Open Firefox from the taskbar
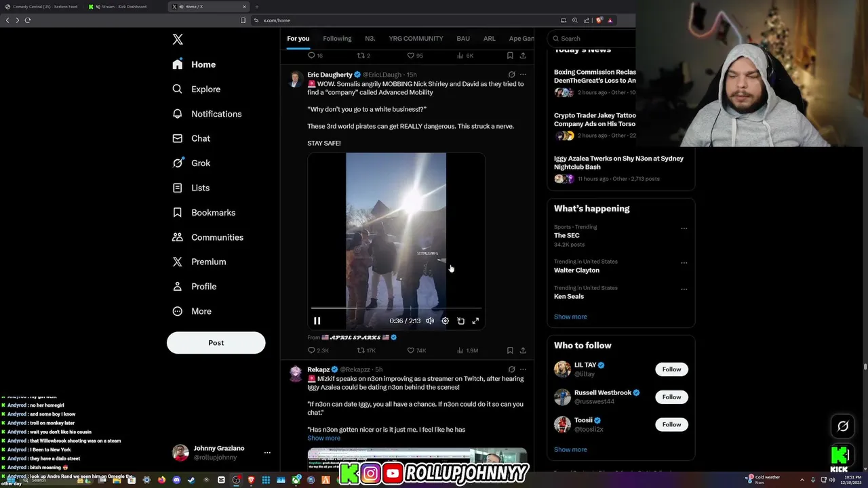868x488 pixels. click(161, 480)
